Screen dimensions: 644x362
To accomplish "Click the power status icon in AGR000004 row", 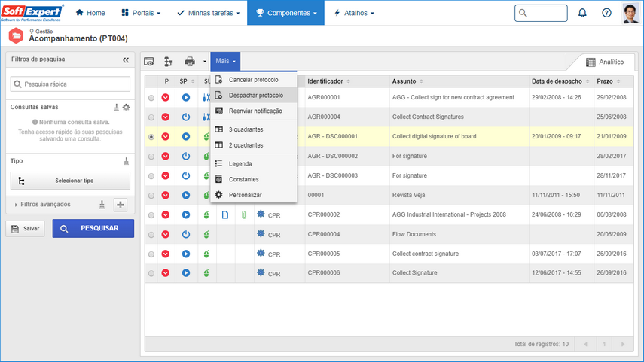I will click(186, 117).
